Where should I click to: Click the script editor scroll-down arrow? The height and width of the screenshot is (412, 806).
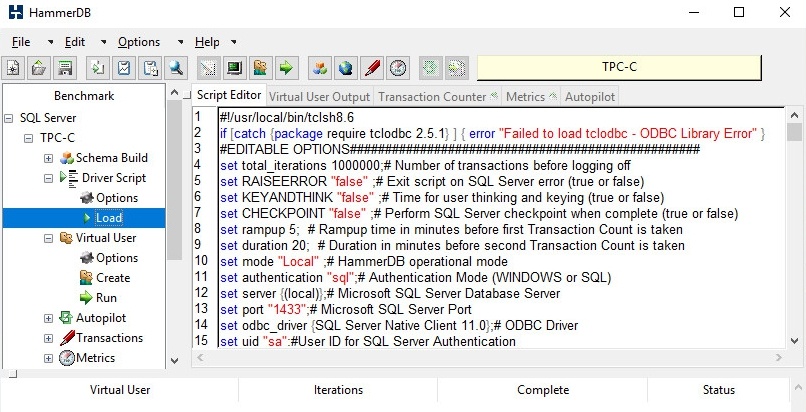(795, 341)
